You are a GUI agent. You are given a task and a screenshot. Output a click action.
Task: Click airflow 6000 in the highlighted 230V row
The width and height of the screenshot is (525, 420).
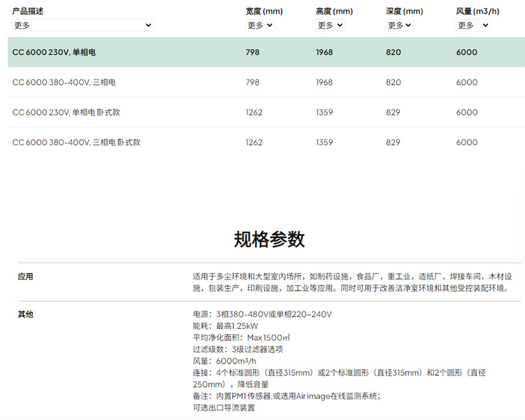(467, 52)
